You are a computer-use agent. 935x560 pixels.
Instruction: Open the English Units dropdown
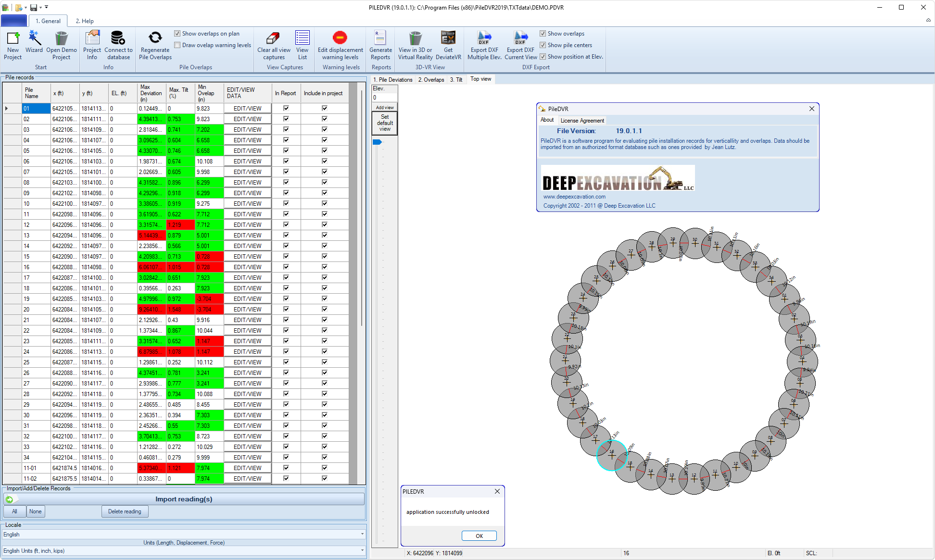point(362,551)
